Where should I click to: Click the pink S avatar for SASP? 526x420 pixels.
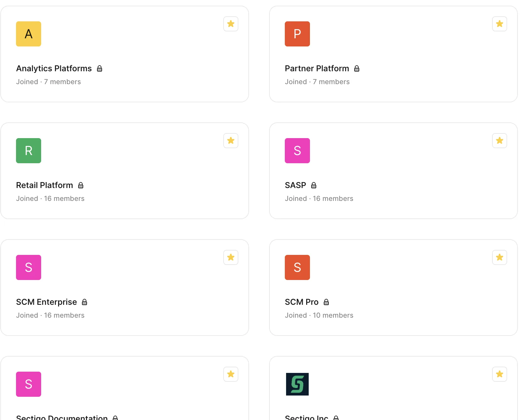[297, 151]
